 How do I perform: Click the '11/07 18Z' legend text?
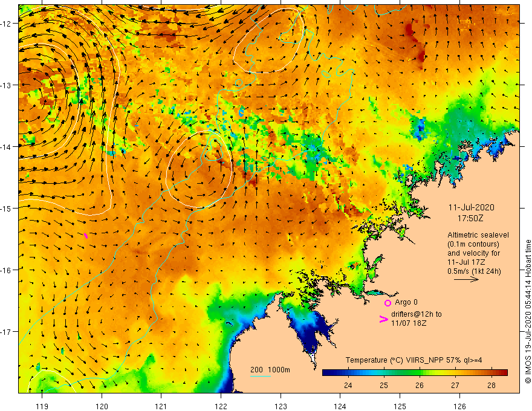(x=409, y=323)
